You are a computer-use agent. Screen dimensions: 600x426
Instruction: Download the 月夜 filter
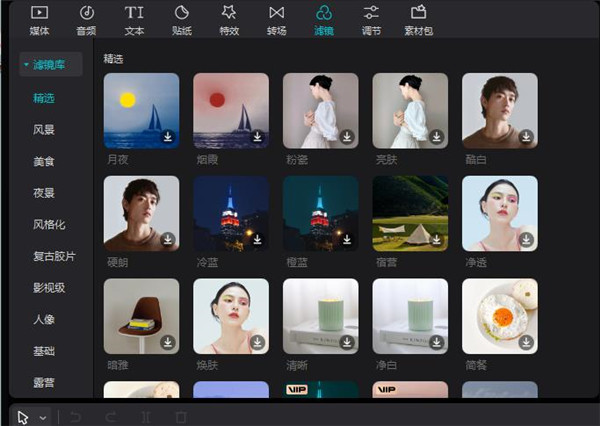(x=168, y=136)
